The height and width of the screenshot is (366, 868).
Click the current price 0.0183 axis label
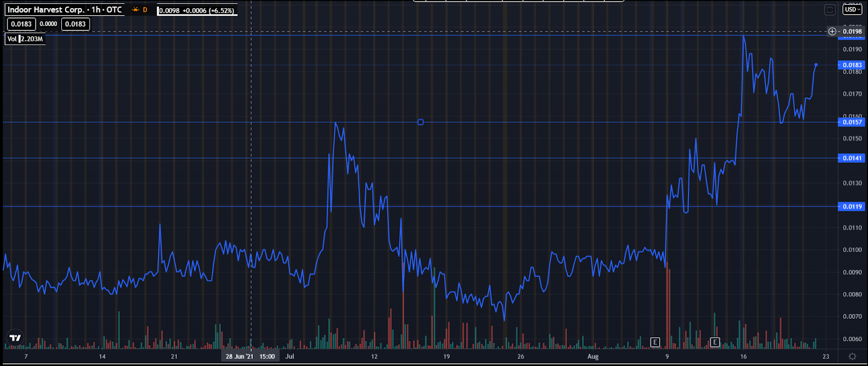(852, 65)
